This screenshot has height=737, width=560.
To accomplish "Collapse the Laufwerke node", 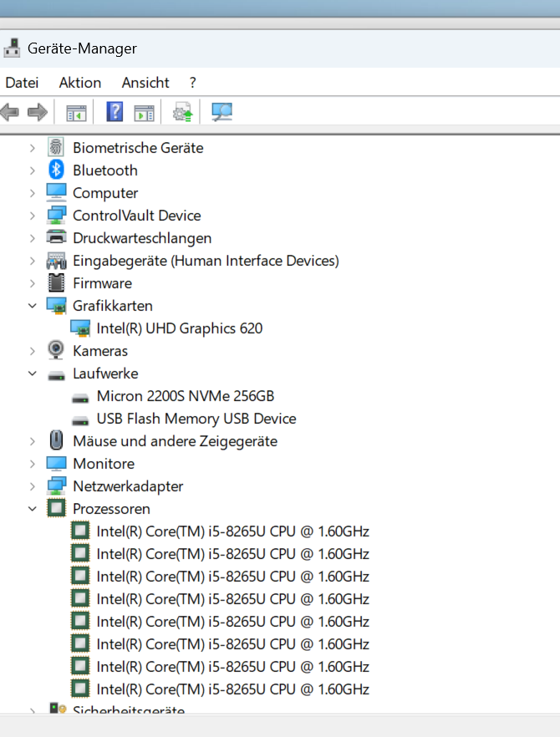I will (x=32, y=374).
